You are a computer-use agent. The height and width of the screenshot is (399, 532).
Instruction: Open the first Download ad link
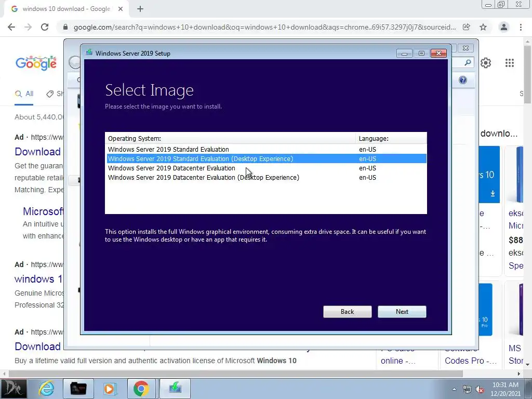pos(37,152)
